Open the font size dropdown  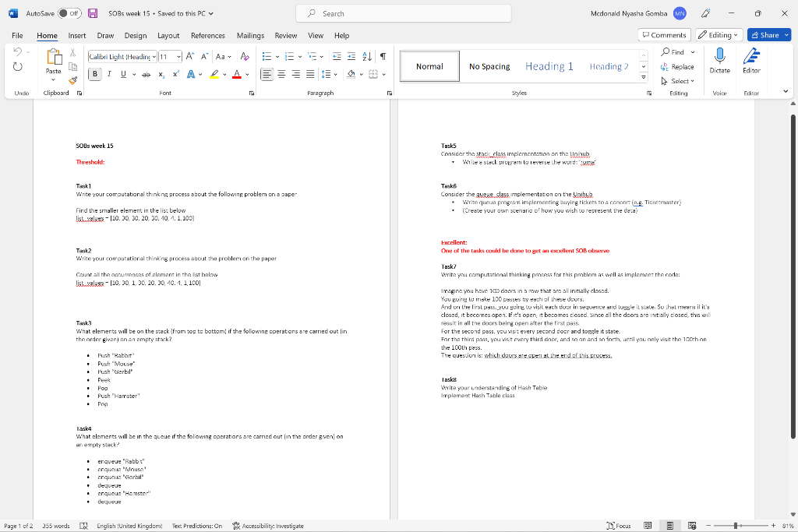tap(178, 56)
